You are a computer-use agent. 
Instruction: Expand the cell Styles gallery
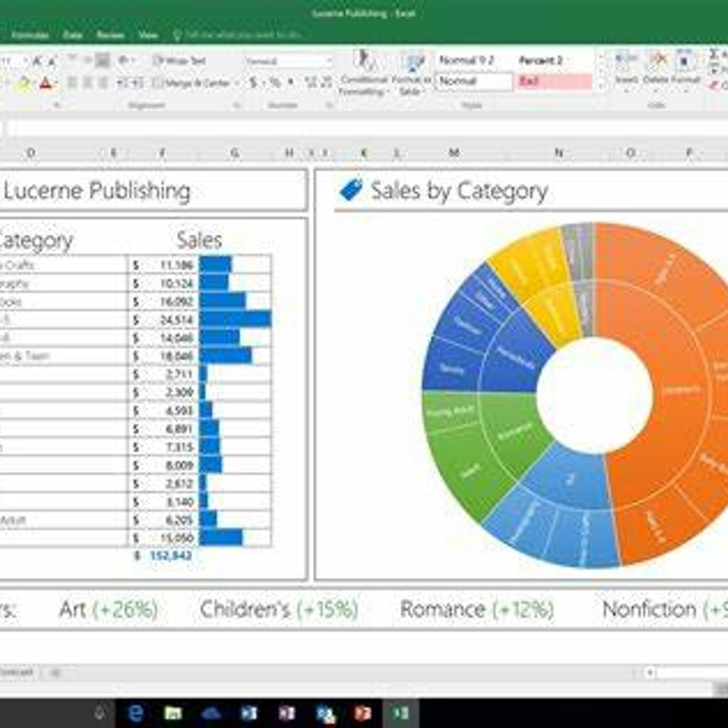coord(601,86)
